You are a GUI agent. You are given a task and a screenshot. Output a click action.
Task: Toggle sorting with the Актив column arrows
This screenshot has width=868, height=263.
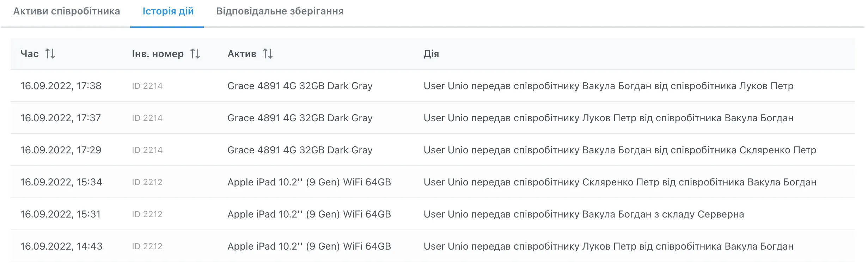(268, 54)
